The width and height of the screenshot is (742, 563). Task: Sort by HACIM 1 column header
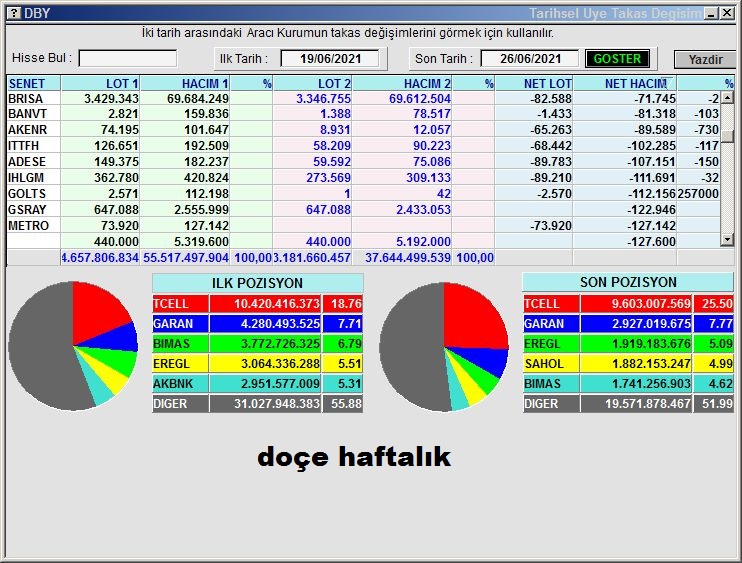(185, 83)
